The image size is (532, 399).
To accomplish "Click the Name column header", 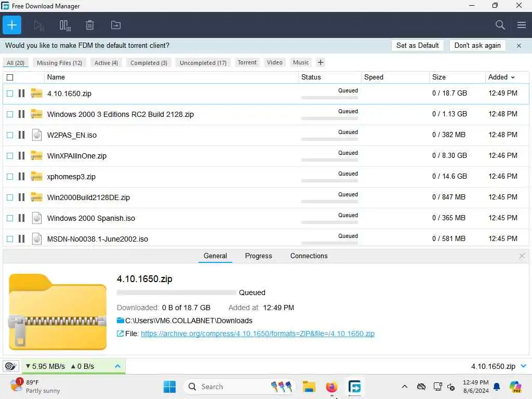I will (56, 77).
